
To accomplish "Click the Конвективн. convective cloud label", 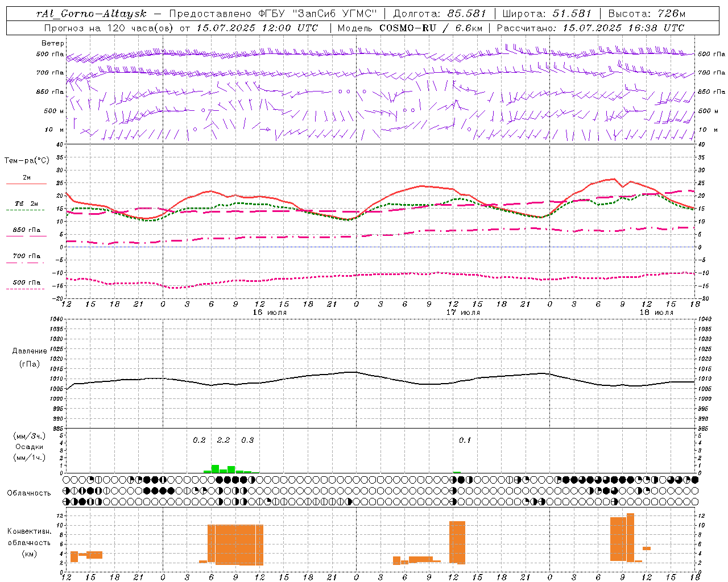I will coord(29,531).
